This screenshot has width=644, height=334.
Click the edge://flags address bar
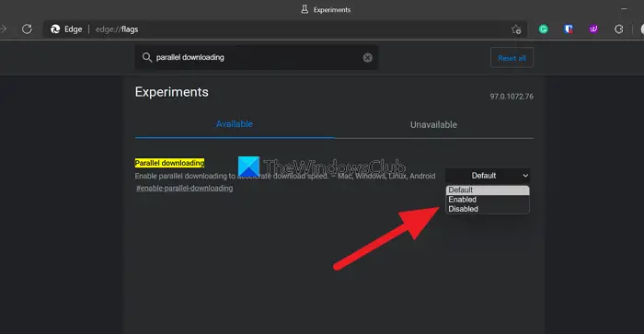[283, 29]
